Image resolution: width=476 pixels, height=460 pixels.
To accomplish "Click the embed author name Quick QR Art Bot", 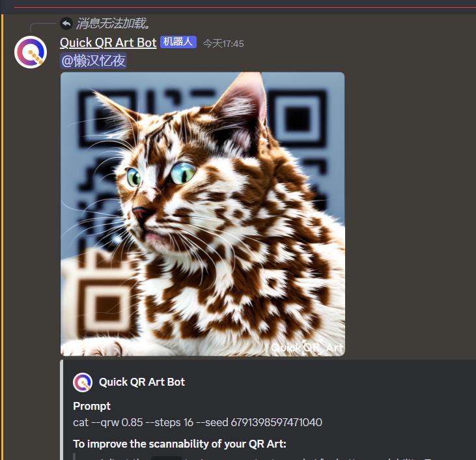I will (x=142, y=382).
